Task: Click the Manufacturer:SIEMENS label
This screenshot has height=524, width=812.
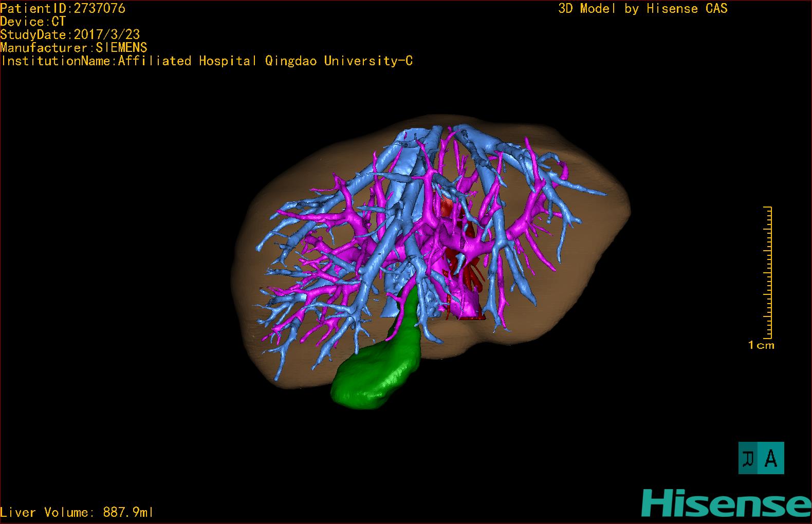Action: click(73, 48)
